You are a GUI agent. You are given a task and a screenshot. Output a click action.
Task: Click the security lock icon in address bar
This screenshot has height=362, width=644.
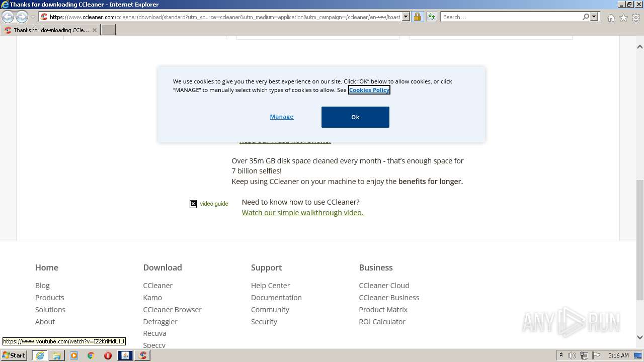click(417, 17)
